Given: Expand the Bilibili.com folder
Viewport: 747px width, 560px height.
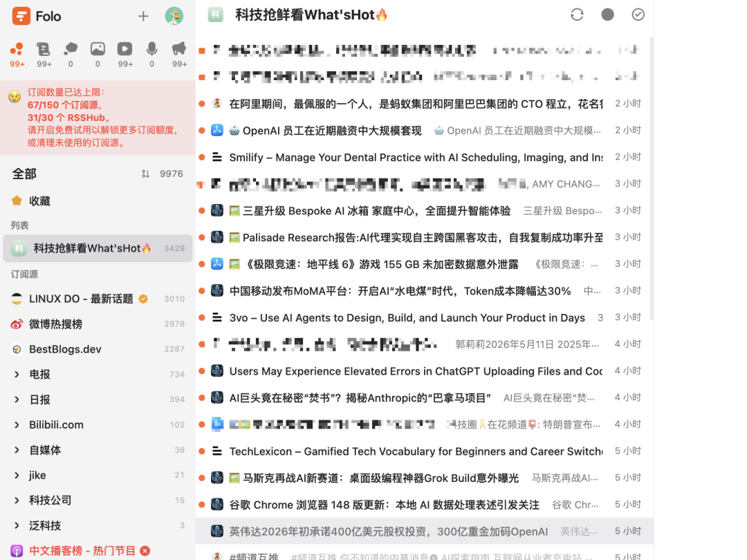Looking at the screenshot, I should point(17,424).
